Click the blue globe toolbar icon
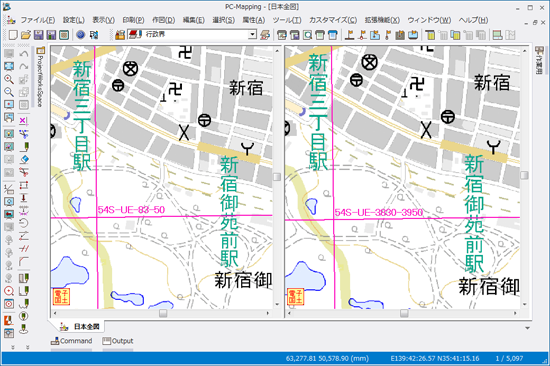 coord(81,35)
